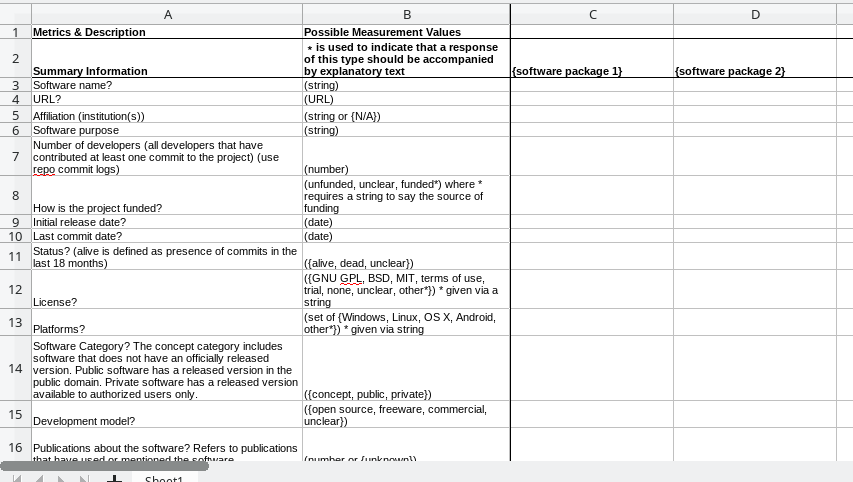Go to next sheet using tab navigation arrow
Image resolution: width=853 pixels, height=482 pixels.
coord(61,479)
